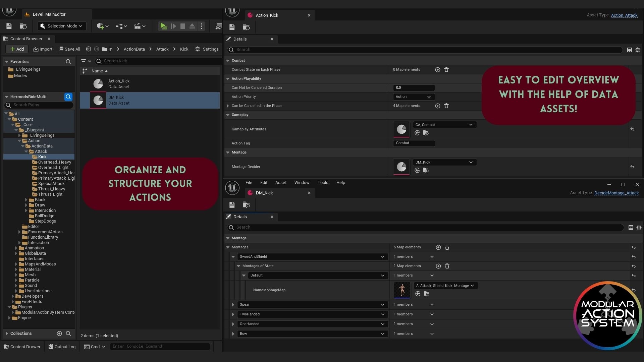Open the Asset menu in the DM_Kick window

281,183
